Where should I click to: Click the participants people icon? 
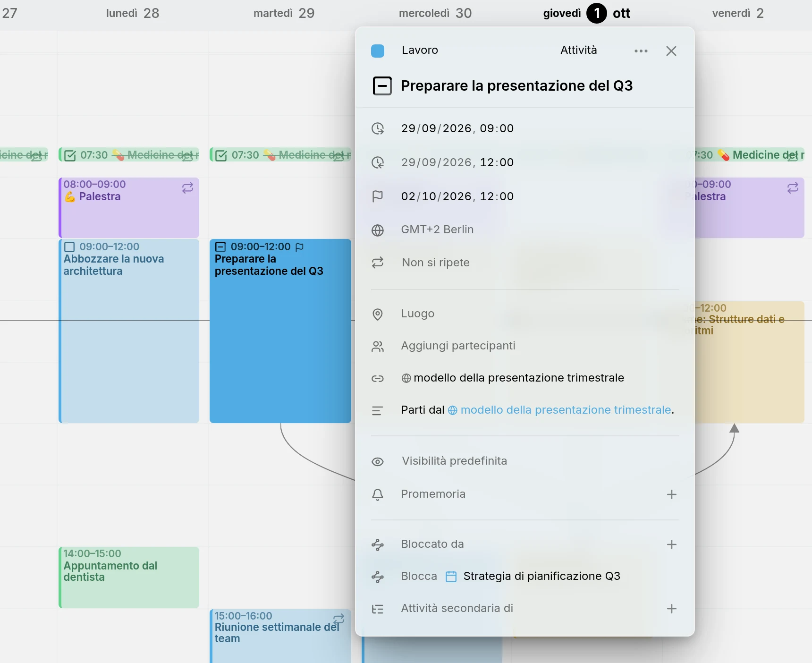378,347
